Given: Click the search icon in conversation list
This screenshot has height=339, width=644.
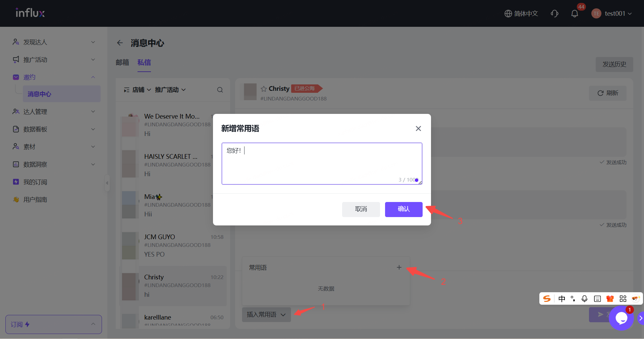Looking at the screenshot, I should tap(220, 90).
